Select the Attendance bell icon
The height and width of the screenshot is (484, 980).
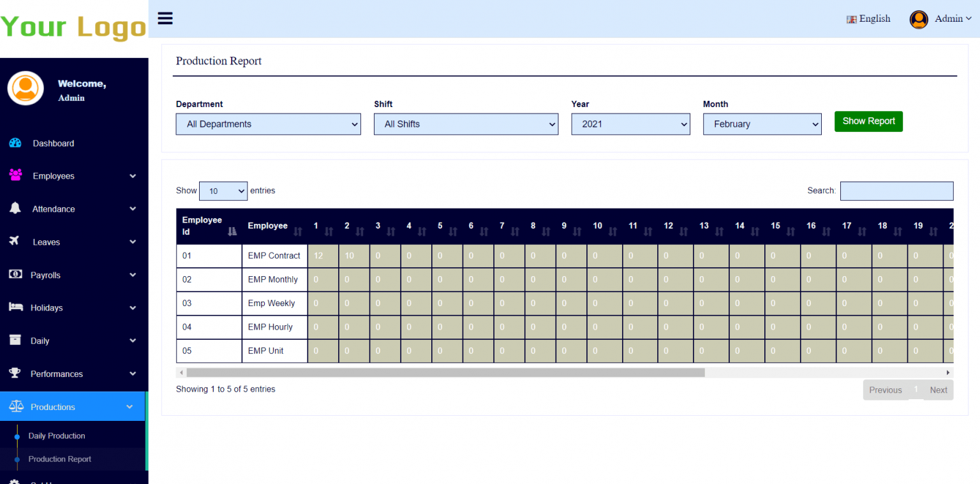tap(14, 209)
